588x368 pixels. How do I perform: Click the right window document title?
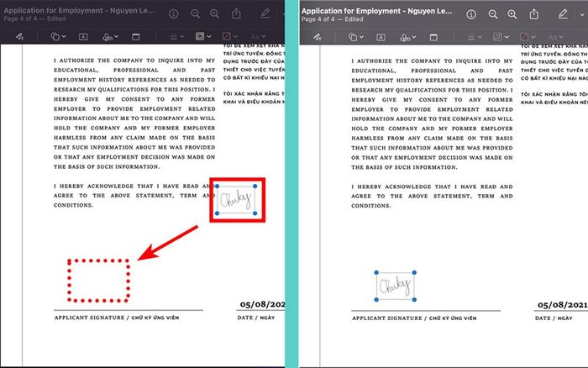(x=376, y=11)
